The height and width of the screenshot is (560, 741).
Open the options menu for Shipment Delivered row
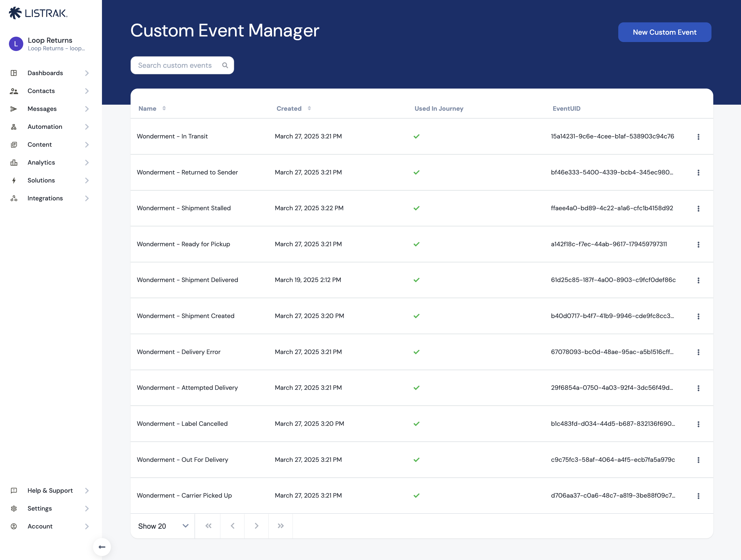pos(699,280)
